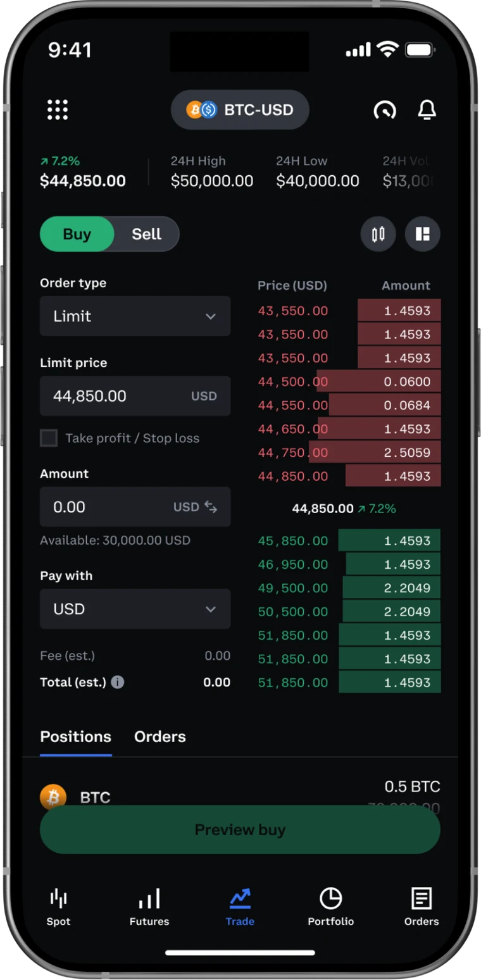The height and width of the screenshot is (980, 481).
Task: Tap the speedometer gauge icon
Action: coord(384,110)
